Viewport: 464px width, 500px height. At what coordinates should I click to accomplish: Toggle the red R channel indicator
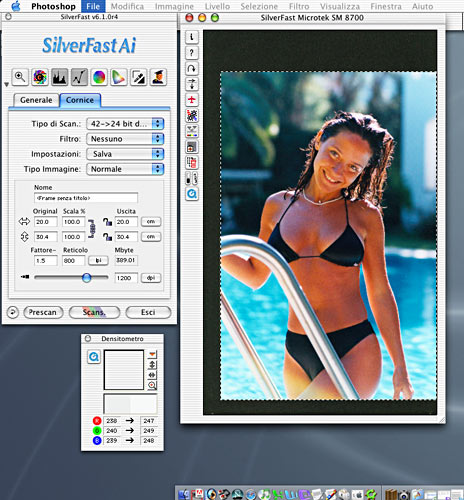coord(97,421)
